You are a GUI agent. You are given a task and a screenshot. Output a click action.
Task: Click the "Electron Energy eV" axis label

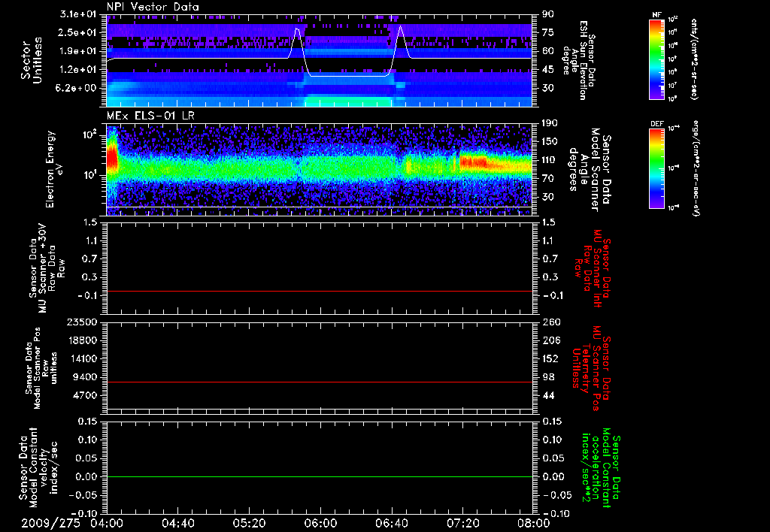[x=53, y=169]
